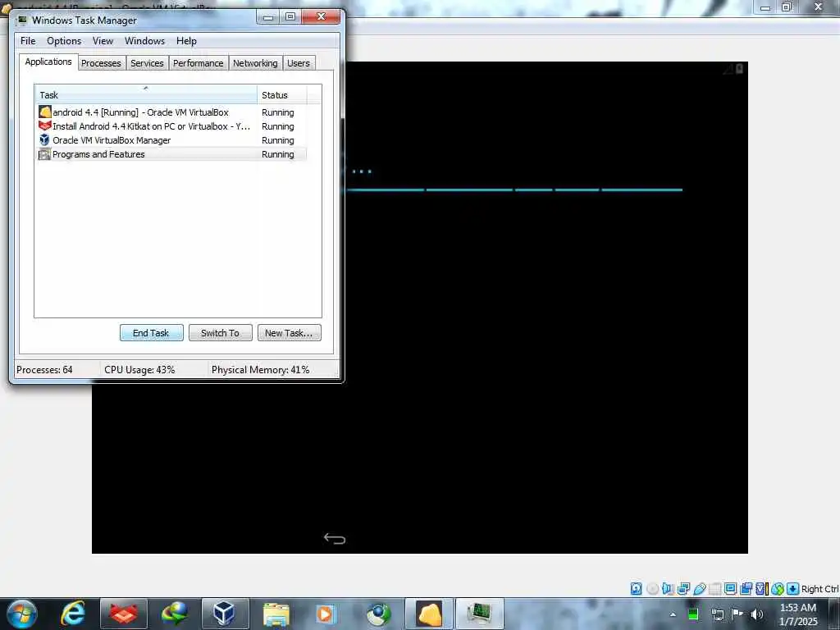The width and height of the screenshot is (840, 630).
Task: Switch to the Networking tab
Action: pyautogui.click(x=256, y=63)
